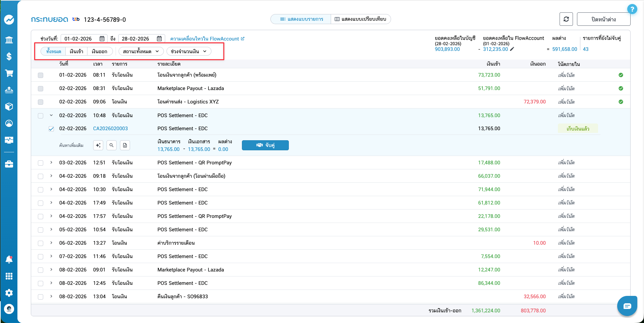Click the blue จับคู่ match button
Screen dimensions: 644x323
point(265,145)
